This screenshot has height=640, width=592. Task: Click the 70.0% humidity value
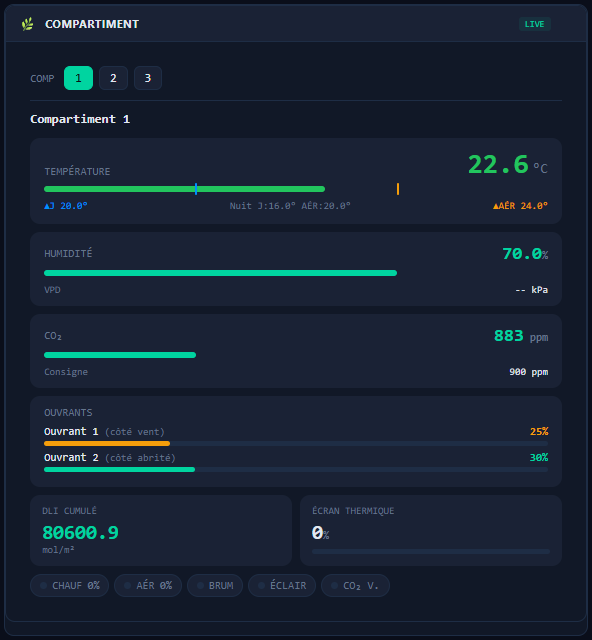(x=525, y=254)
